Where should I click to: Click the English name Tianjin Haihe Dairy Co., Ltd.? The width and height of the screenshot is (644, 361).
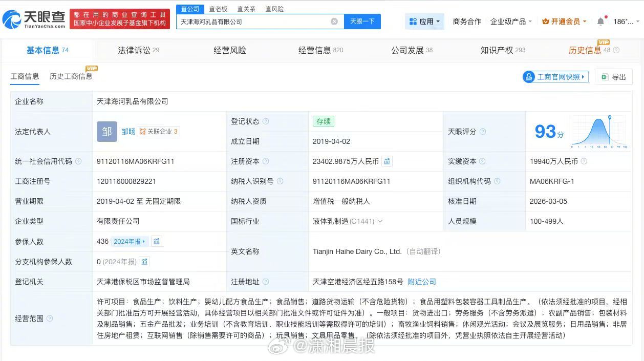(357, 251)
